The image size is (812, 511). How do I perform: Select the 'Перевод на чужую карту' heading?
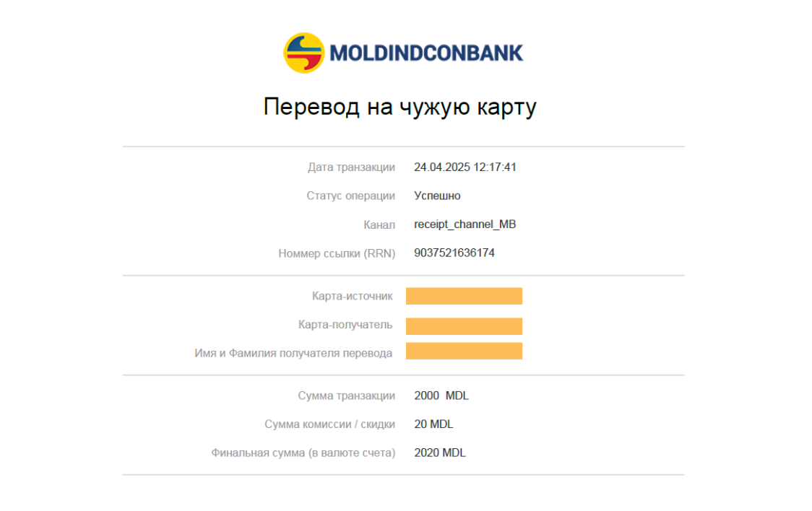click(x=399, y=107)
